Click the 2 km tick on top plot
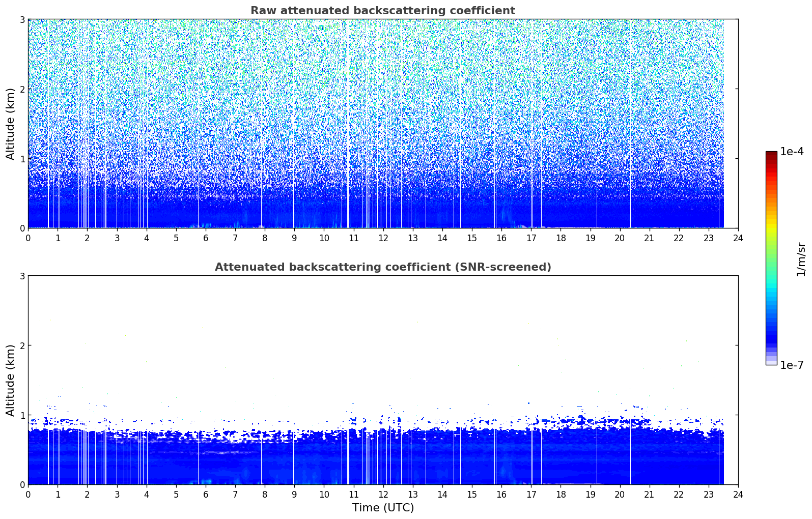 pos(21,89)
